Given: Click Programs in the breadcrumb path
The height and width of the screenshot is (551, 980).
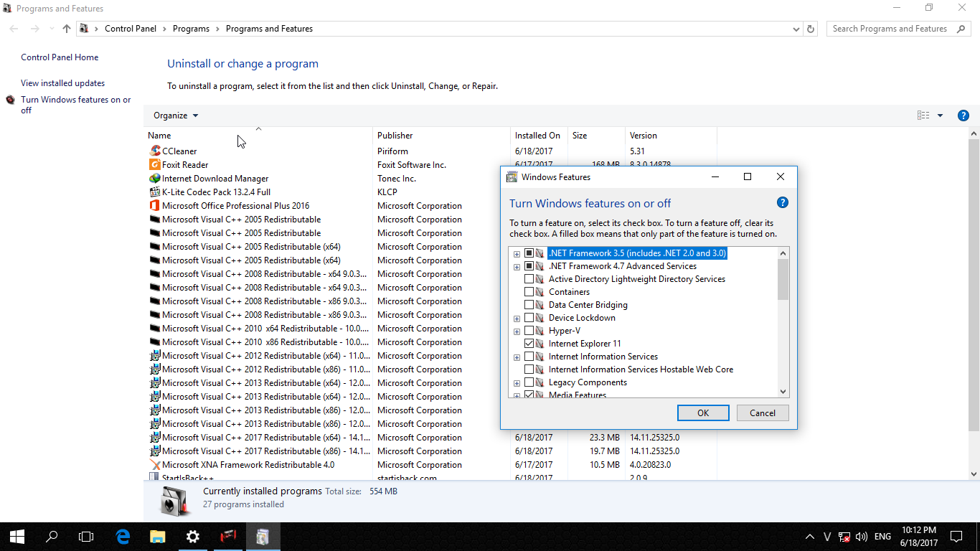Looking at the screenshot, I should (x=191, y=29).
